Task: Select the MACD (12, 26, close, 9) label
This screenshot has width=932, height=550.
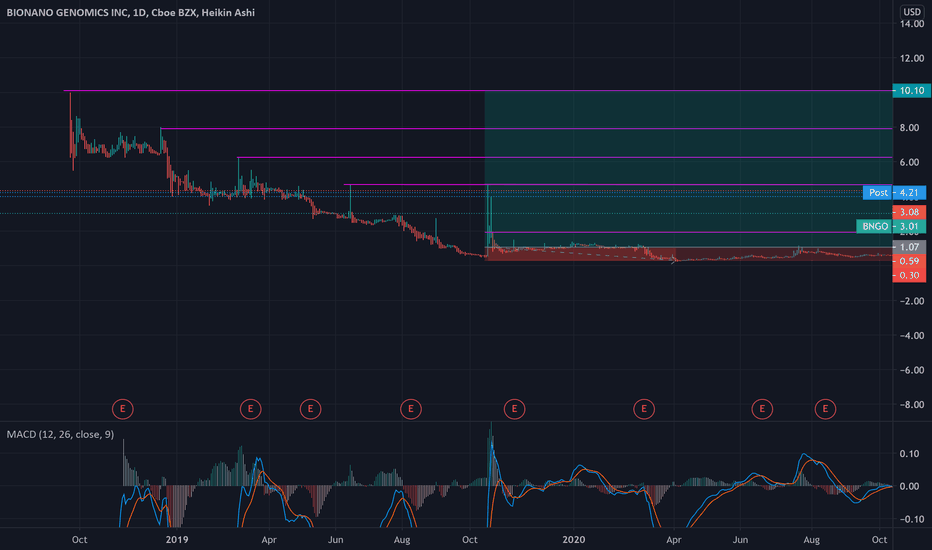Action: 60,435
